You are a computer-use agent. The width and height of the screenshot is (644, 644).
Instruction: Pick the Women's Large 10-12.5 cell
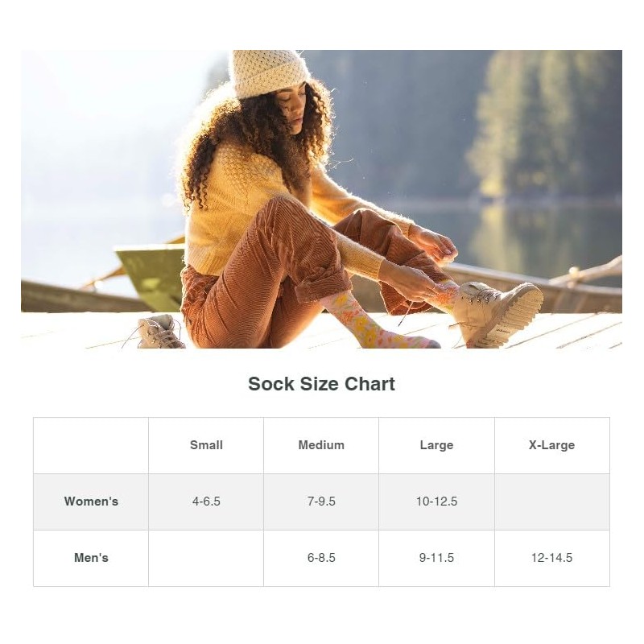click(436, 502)
